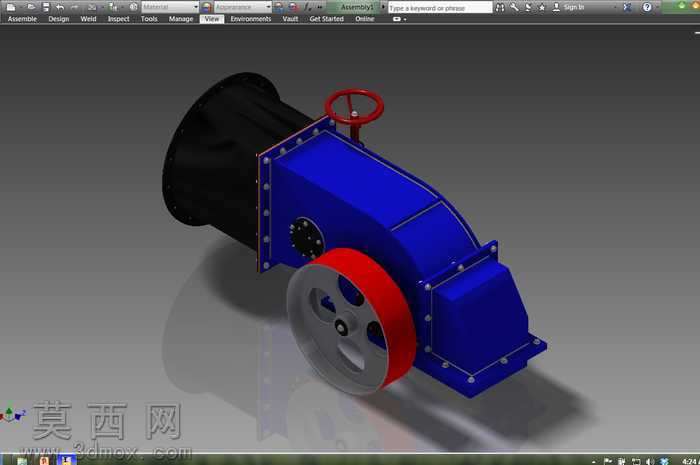Image resolution: width=700 pixels, height=465 pixels.
Task: Click the 3D coordinate axis indicator
Action: (x=12, y=414)
